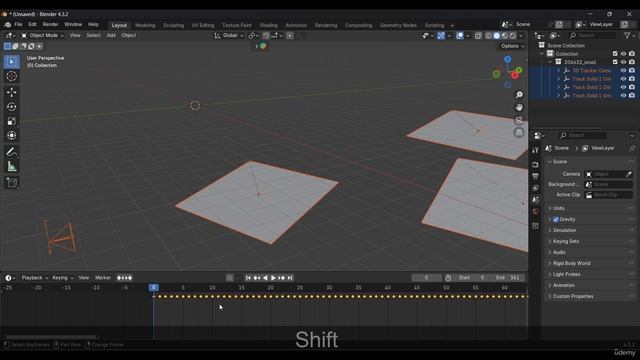Toggle show overlays in viewport header

coord(460,36)
